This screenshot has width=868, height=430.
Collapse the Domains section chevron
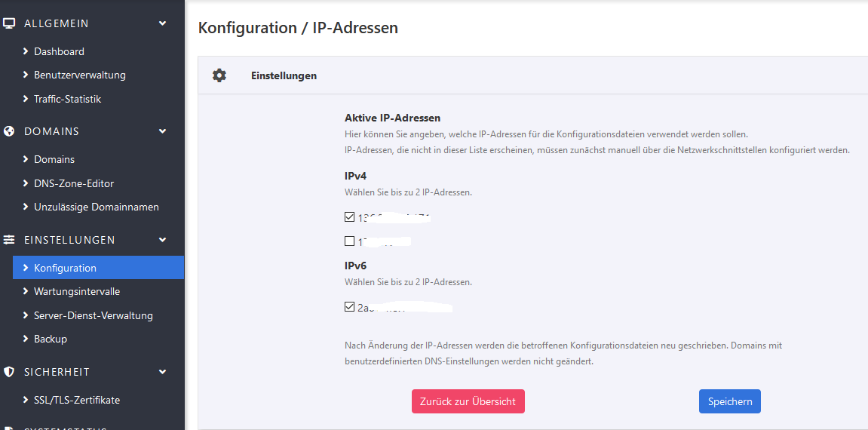[x=163, y=131]
